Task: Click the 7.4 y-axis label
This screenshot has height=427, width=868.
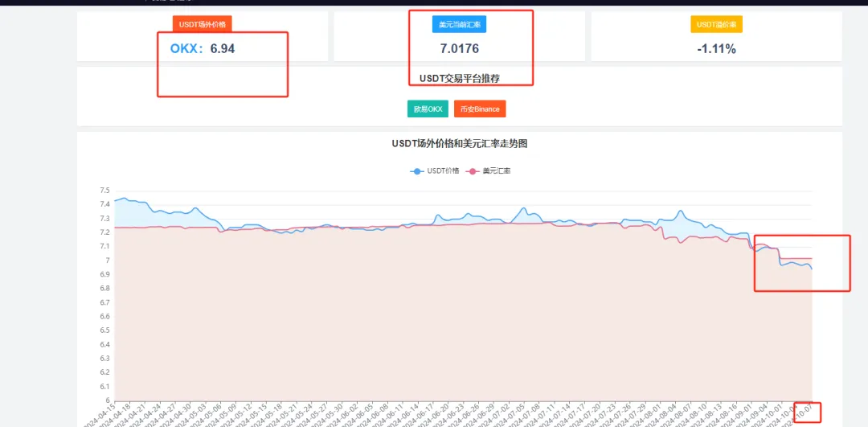Action: click(105, 204)
